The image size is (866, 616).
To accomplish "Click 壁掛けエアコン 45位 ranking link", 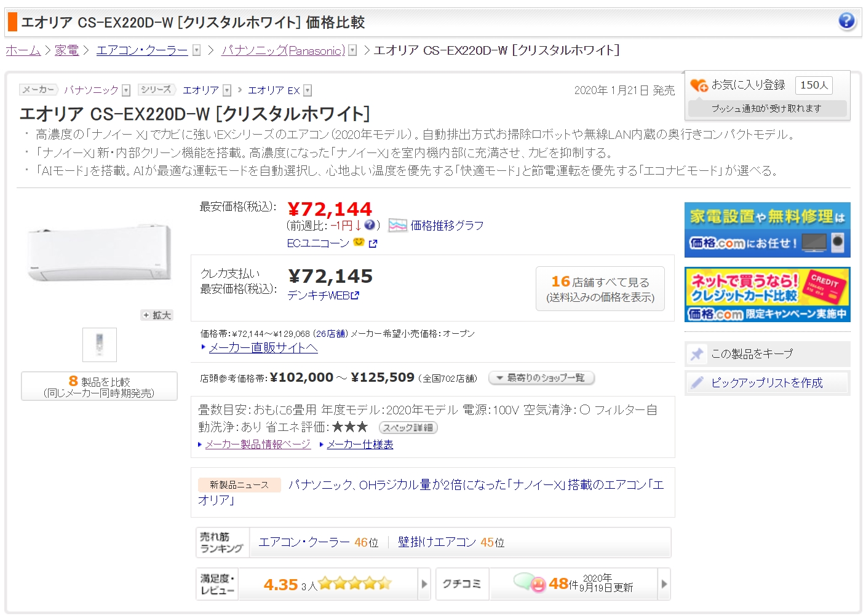I will (451, 542).
